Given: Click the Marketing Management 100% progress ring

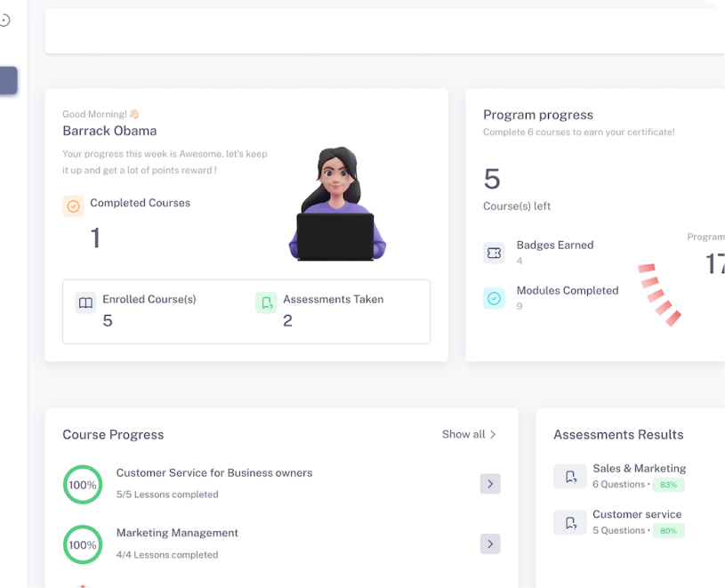Looking at the screenshot, I should tap(83, 544).
